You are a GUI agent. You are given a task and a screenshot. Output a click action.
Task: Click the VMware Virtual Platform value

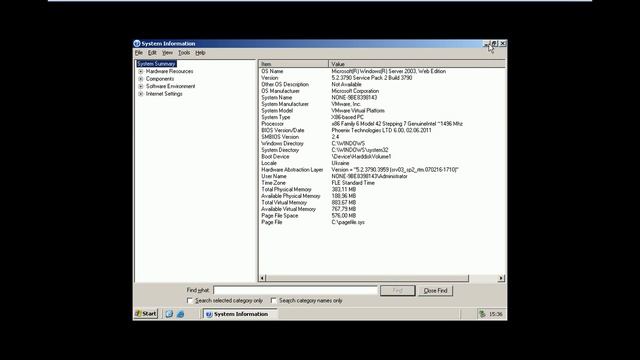click(358, 111)
